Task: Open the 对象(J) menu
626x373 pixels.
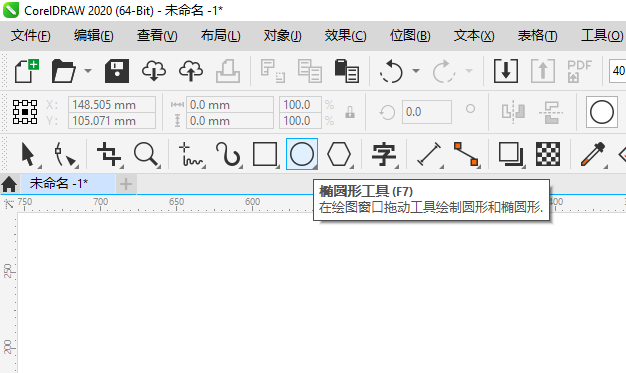Action: coord(283,36)
